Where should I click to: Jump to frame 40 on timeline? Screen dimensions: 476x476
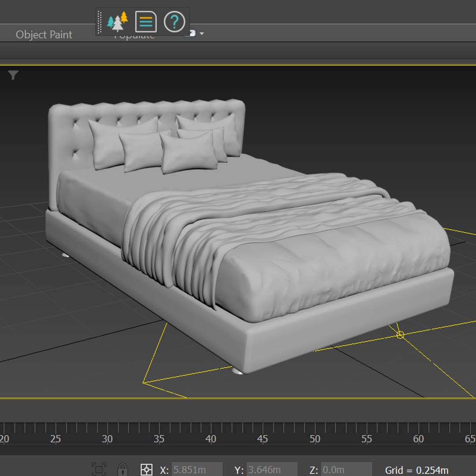coord(211,439)
